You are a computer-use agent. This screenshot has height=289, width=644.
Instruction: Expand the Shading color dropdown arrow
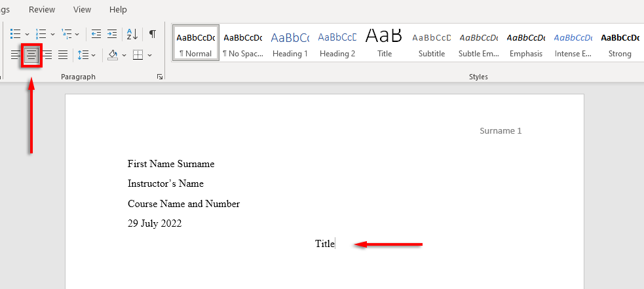[x=124, y=55]
